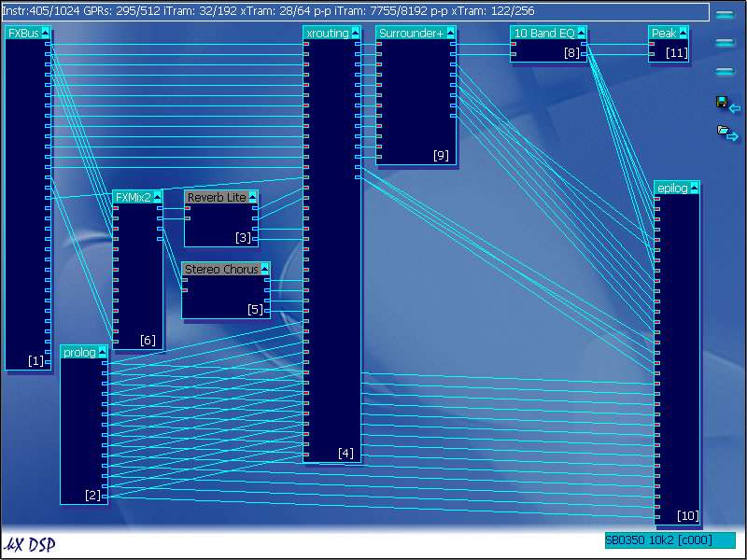Click the arrow icon on 10 Band EQ
This screenshot has height=560, width=747.
point(583,34)
